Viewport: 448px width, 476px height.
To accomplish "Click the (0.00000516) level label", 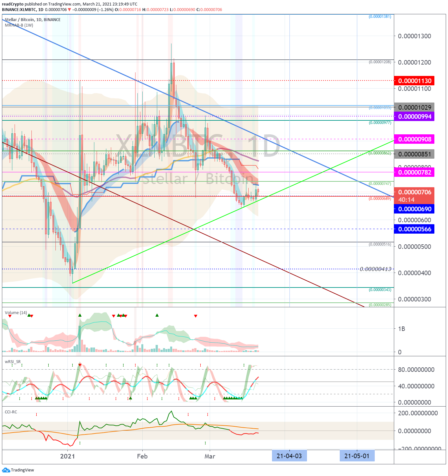I will pos(380,244).
